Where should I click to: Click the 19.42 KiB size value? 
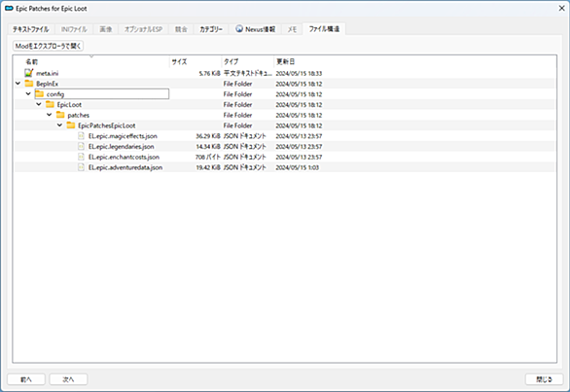[208, 167]
